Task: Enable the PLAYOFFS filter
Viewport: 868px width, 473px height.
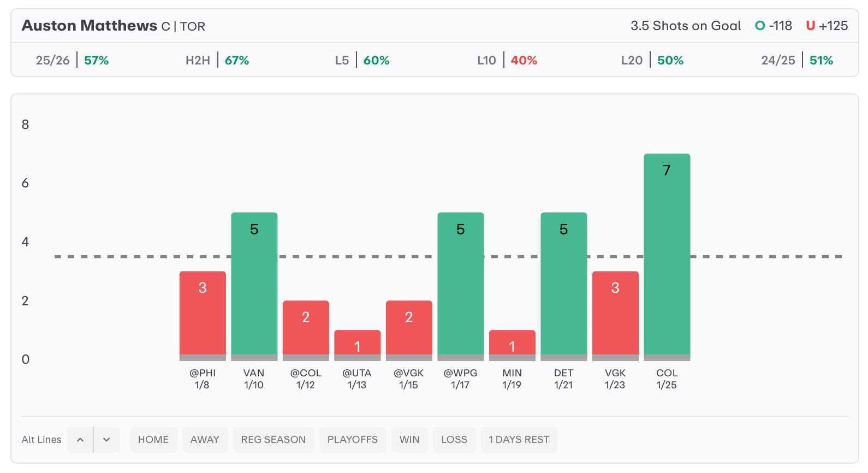Action: click(353, 440)
